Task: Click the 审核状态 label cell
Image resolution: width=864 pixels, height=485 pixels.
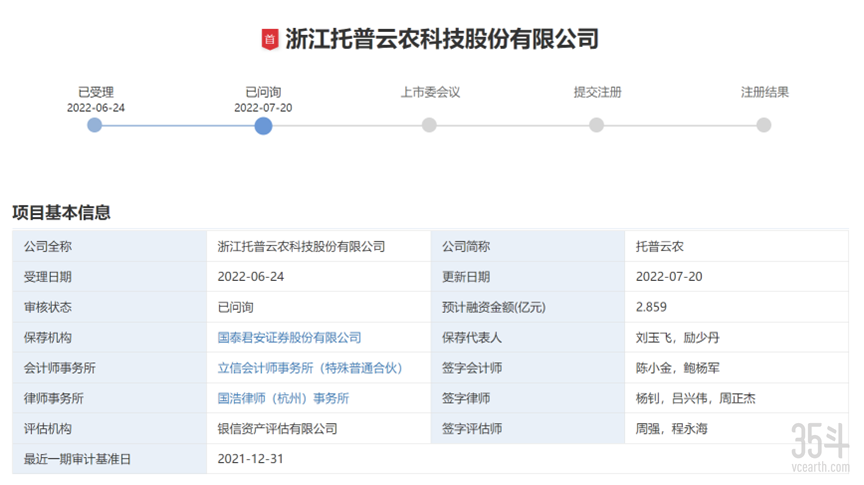Action: point(110,307)
